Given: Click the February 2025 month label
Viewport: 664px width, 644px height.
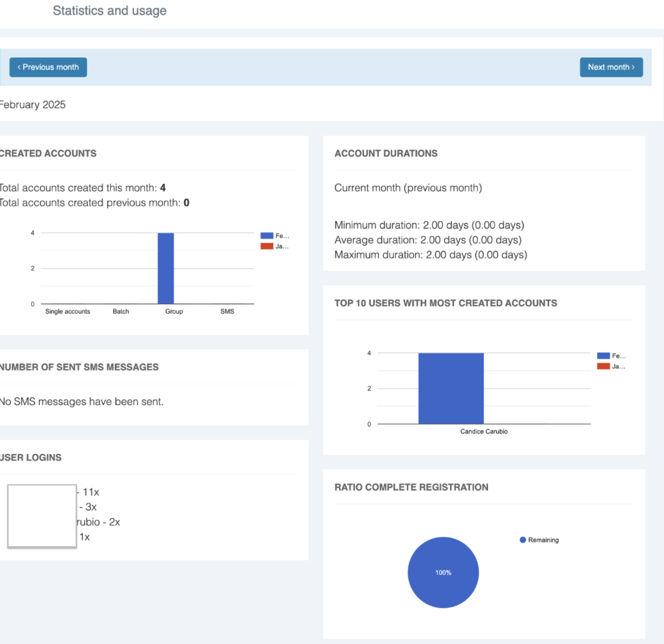Looking at the screenshot, I should [33, 105].
